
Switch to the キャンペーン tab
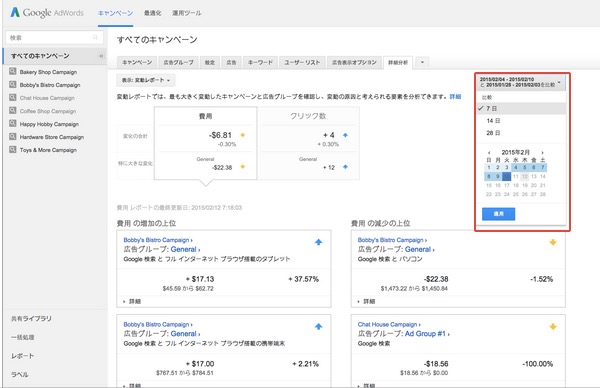pos(137,62)
